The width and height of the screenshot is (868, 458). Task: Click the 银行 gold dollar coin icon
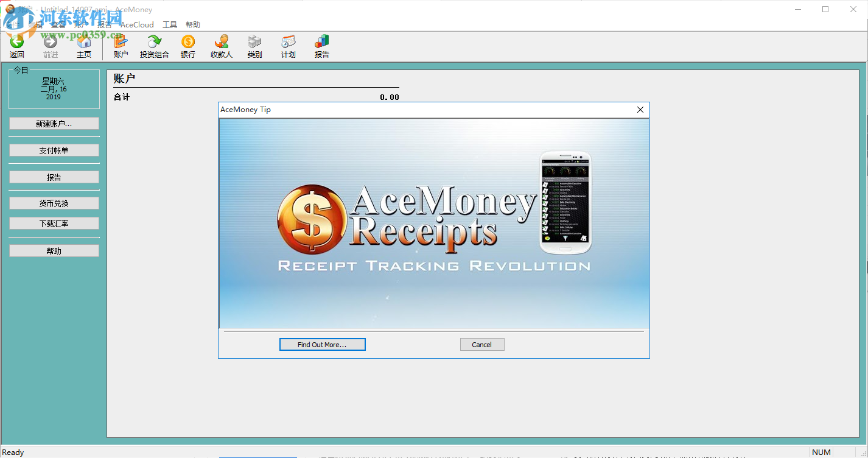click(188, 41)
